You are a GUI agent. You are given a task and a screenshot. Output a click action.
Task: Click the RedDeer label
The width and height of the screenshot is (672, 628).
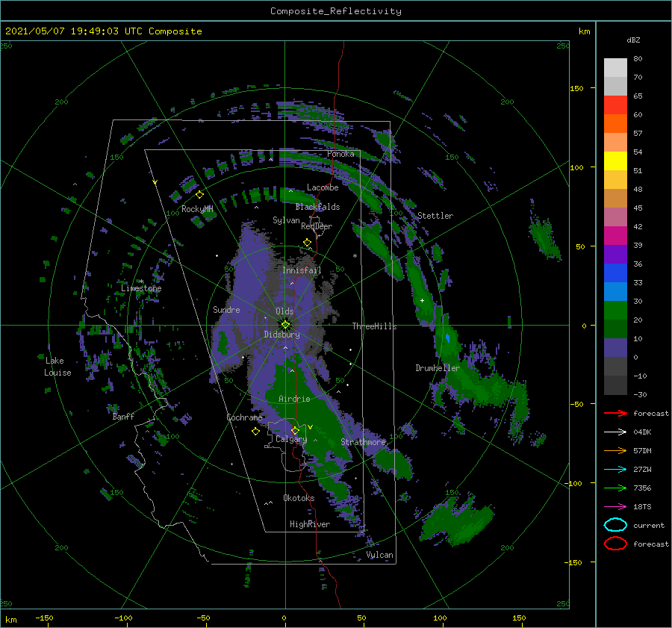(317, 226)
